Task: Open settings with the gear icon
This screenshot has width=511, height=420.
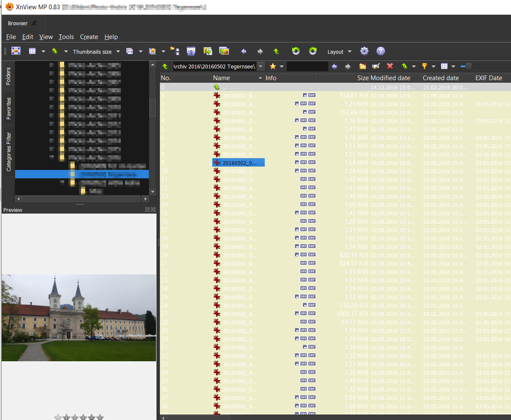Action: [x=364, y=51]
